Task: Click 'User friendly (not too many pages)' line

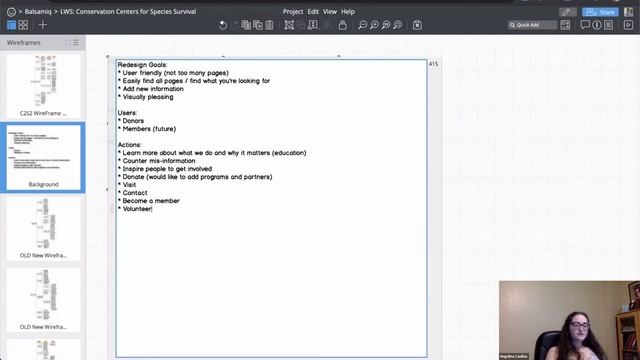Action: [x=176, y=73]
